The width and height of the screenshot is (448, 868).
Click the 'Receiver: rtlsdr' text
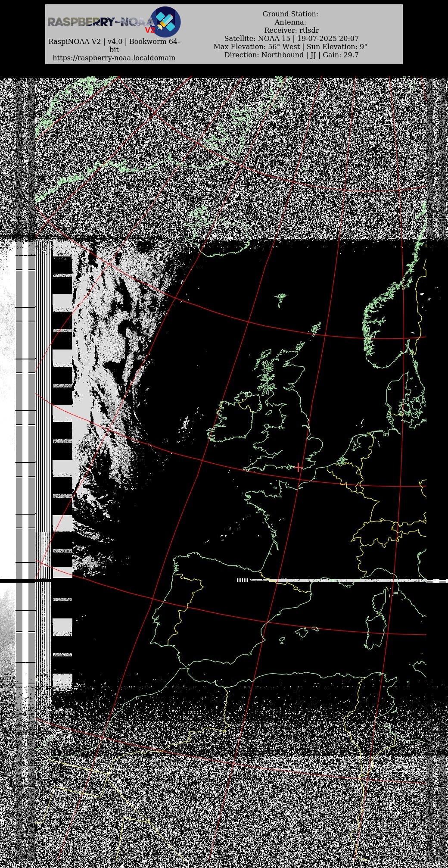pos(291,30)
